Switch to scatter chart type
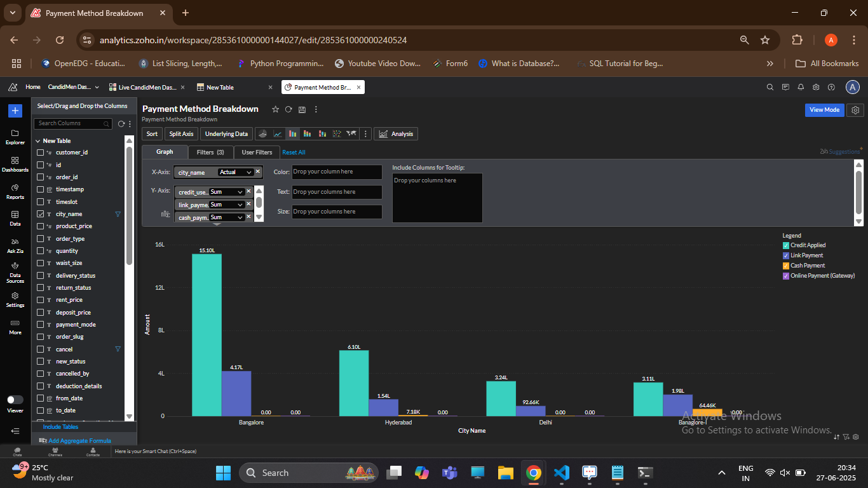This screenshot has height=488, width=868. click(337, 133)
